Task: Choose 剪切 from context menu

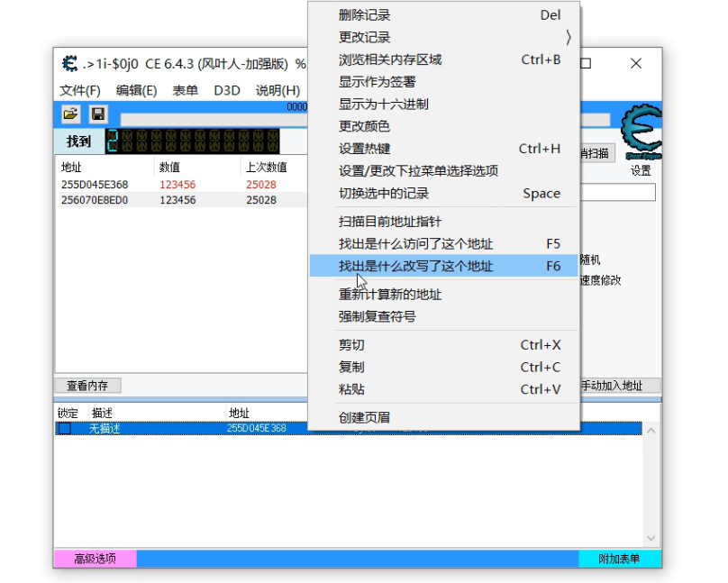Action: (x=444, y=345)
